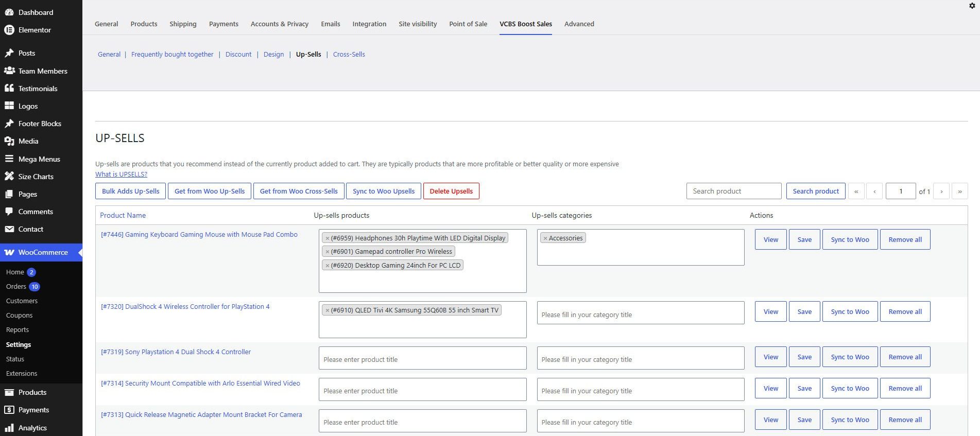
Task: Focus the Search product text field
Action: point(734,191)
